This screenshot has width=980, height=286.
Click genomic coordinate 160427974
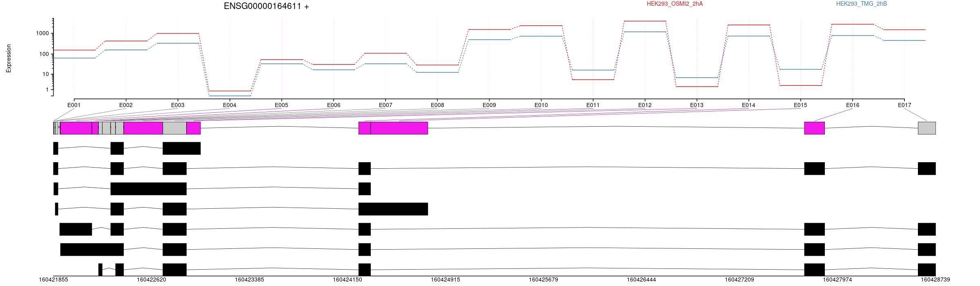[837, 280]
